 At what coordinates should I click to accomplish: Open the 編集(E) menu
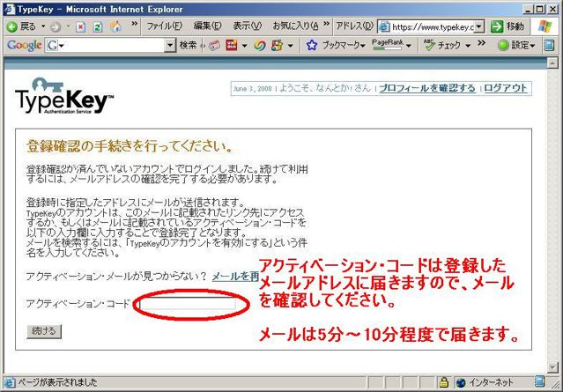pyautogui.click(x=208, y=26)
